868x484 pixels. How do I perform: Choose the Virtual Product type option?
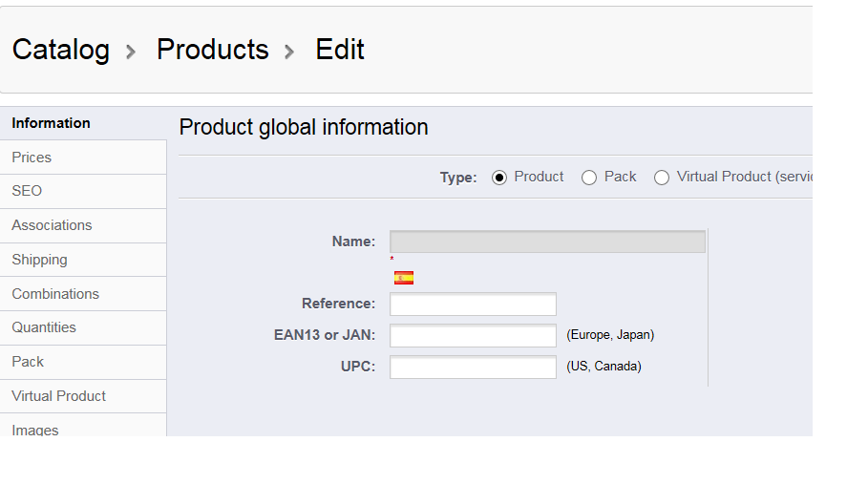click(662, 178)
